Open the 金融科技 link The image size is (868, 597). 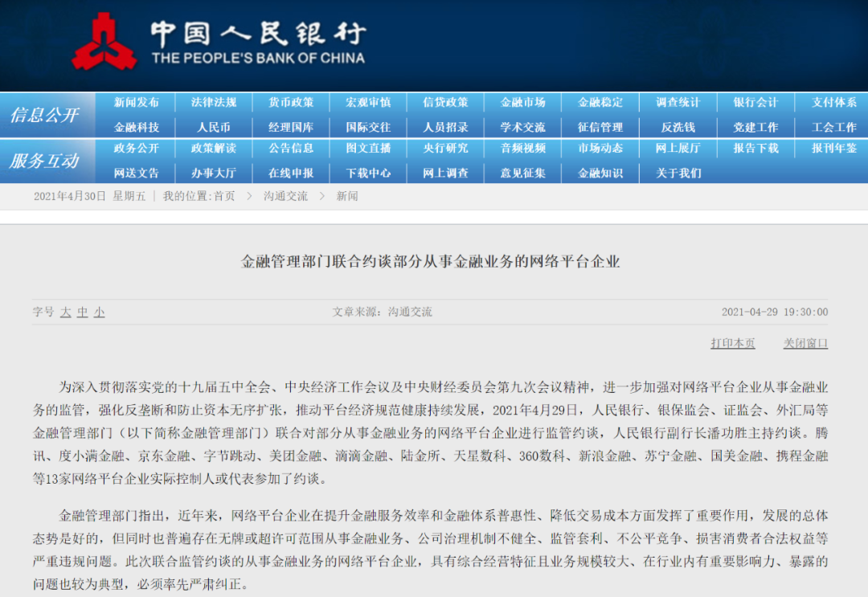(136, 127)
